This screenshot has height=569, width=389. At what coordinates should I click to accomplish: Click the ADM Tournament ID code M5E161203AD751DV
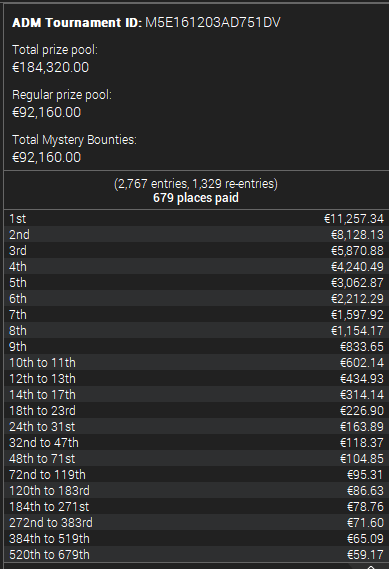pos(213,22)
